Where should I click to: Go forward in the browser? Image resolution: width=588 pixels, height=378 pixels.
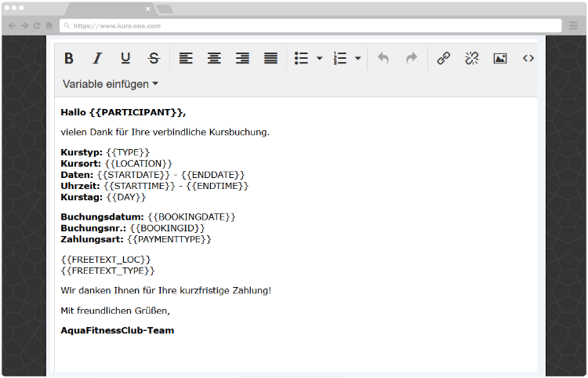24,26
